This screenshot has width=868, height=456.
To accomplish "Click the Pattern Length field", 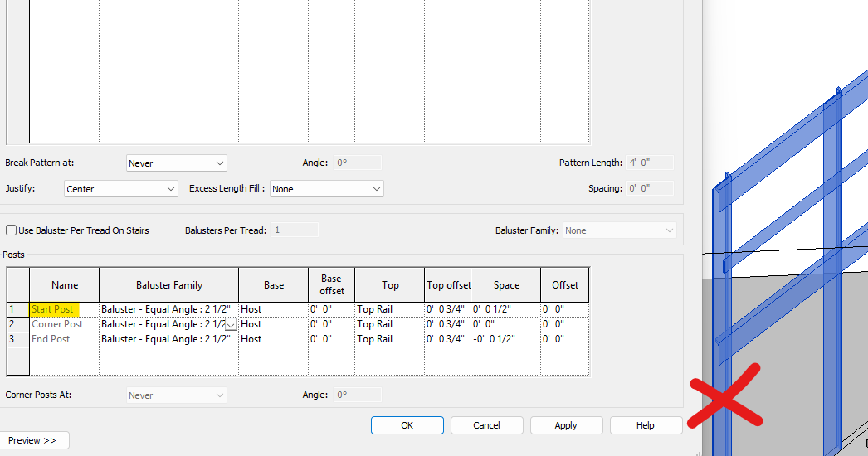I will click(x=650, y=163).
